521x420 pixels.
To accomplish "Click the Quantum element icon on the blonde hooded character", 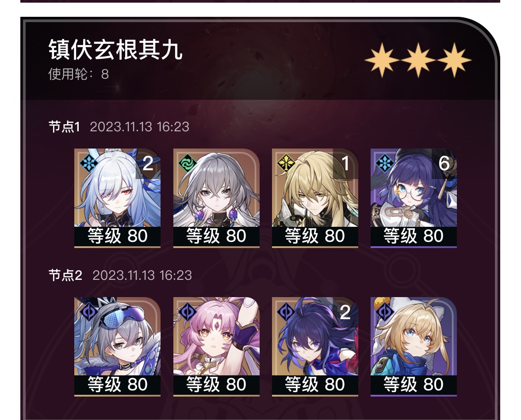I will point(385,312).
